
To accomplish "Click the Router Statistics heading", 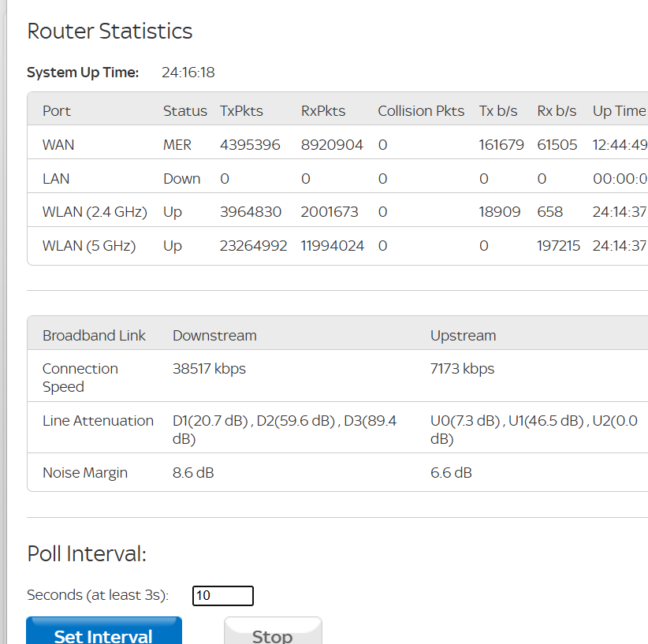I will click(110, 32).
